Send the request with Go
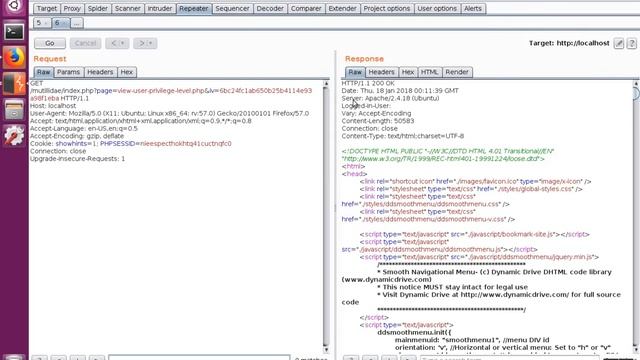This screenshot has height=360, width=640. click(x=50, y=43)
